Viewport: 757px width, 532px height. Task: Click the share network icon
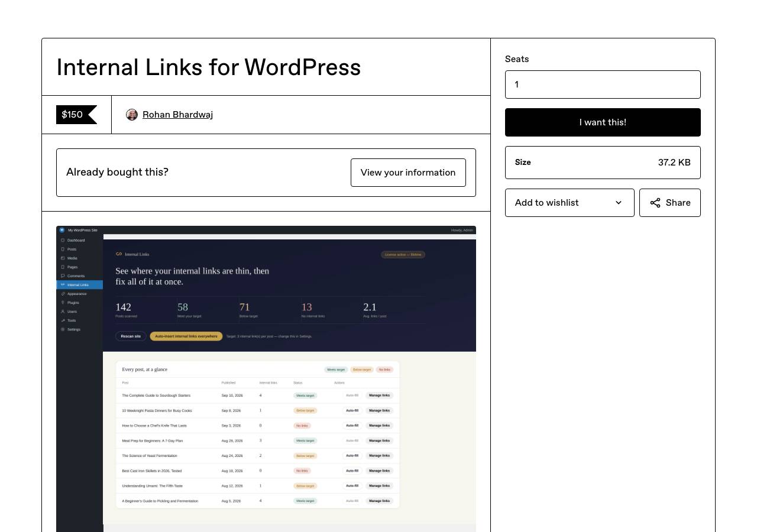point(655,203)
